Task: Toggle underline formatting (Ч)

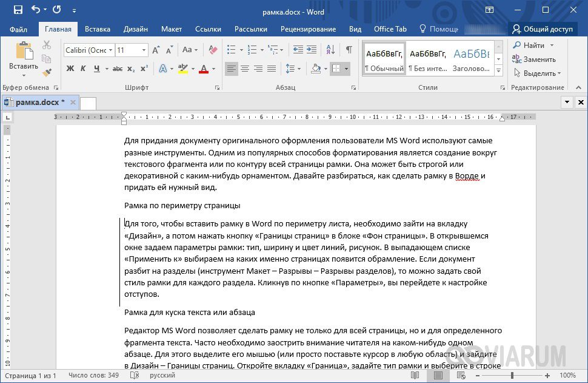Action: coord(96,69)
